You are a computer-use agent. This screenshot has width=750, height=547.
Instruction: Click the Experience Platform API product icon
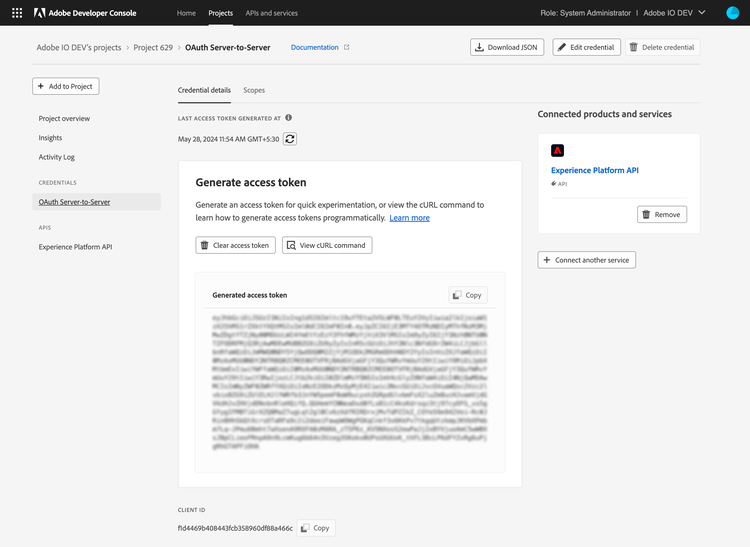coord(557,150)
